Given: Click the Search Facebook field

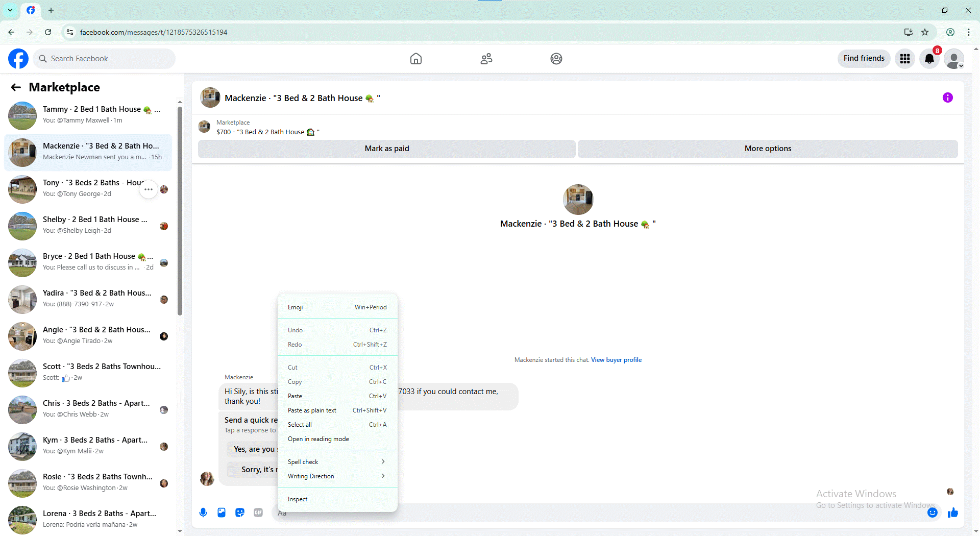Looking at the screenshot, I should (104, 59).
